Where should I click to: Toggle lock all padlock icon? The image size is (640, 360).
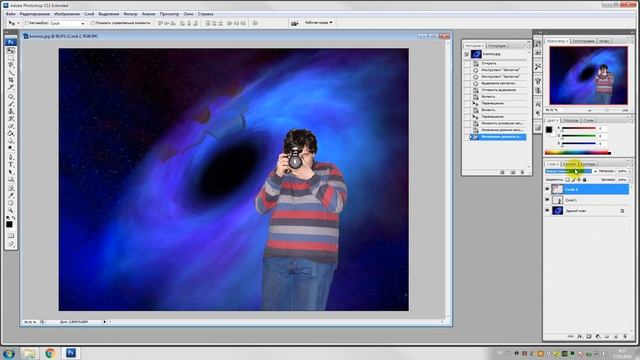click(x=584, y=180)
